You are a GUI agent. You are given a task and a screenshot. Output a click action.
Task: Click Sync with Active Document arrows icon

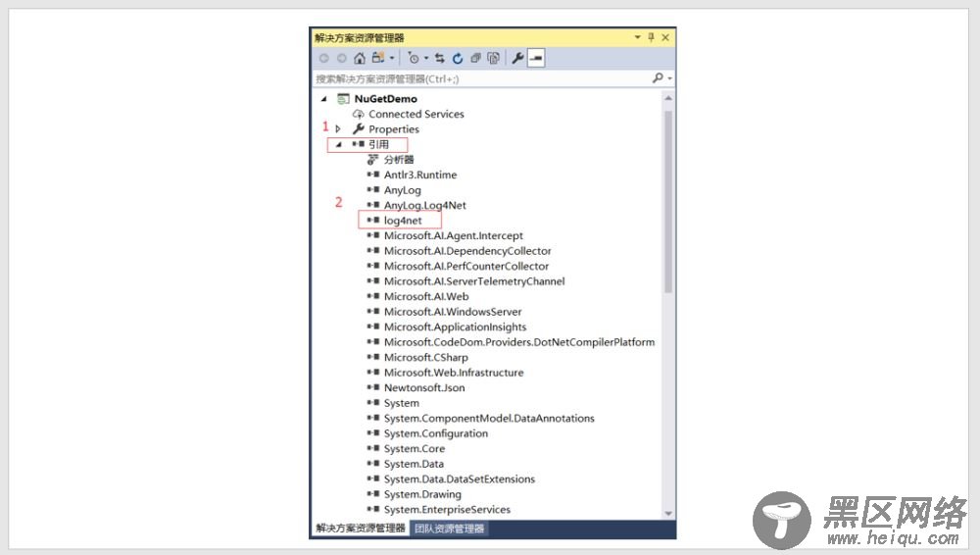pyautogui.click(x=440, y=58)
